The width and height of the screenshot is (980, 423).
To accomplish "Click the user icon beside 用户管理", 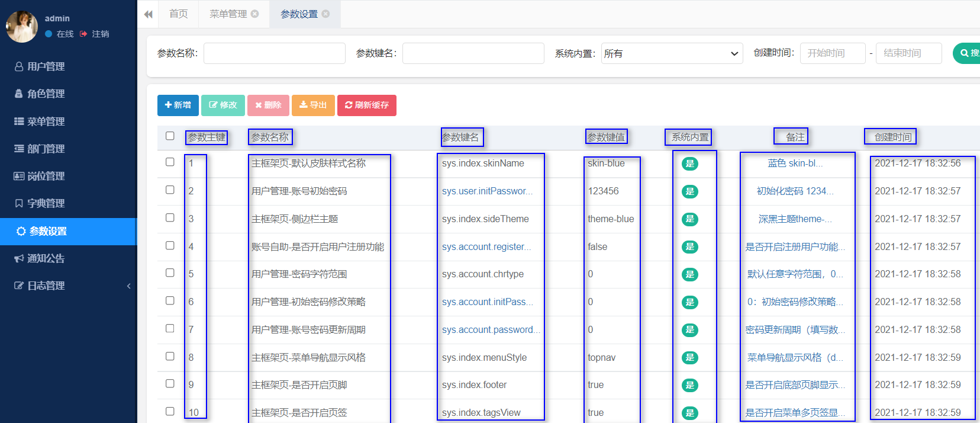I will [19, 66].
